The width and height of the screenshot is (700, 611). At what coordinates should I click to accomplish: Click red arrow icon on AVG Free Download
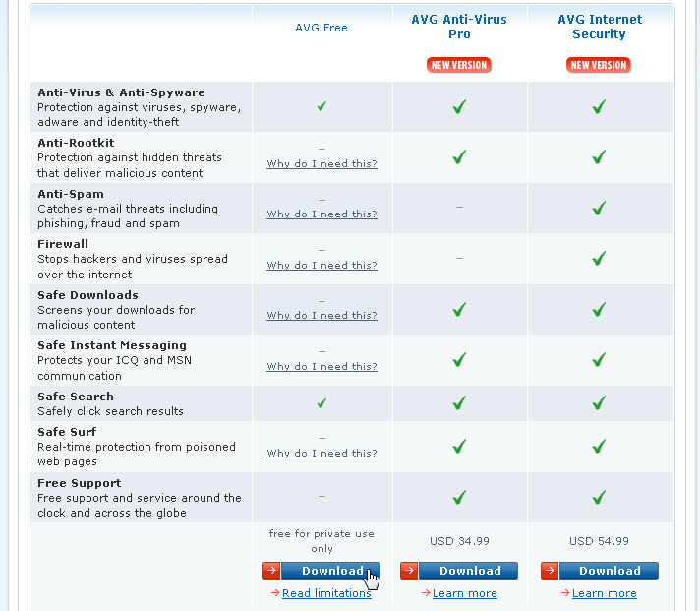coord(271,571)
